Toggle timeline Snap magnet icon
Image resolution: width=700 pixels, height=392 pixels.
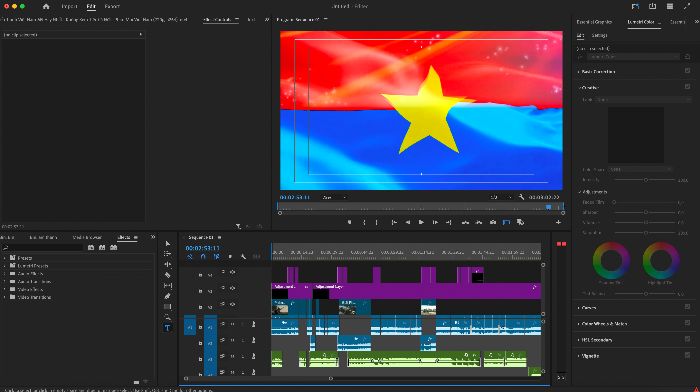[x=203, y=257]
